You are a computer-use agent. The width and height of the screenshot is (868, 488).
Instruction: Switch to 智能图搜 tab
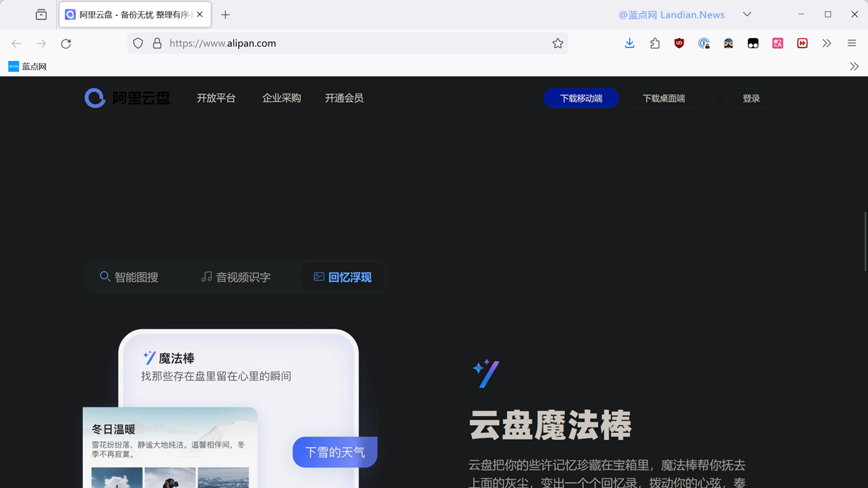(x=129, y=277)
